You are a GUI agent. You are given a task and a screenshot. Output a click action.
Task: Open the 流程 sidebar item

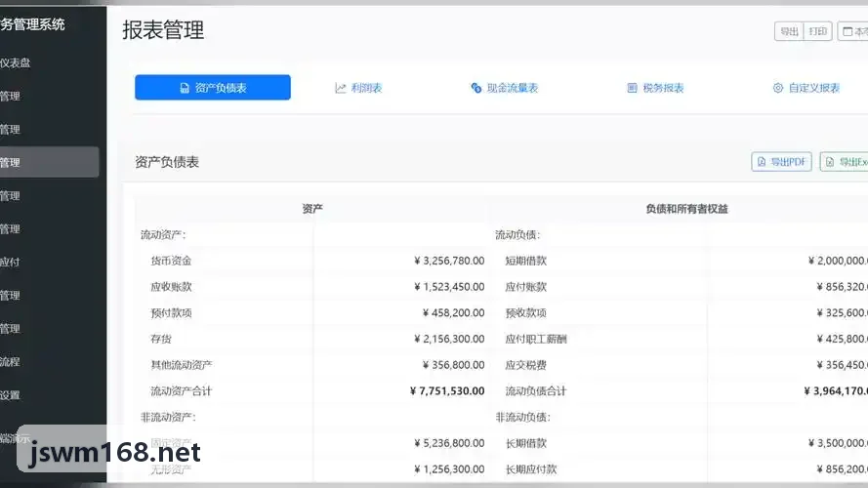pos(10,362)
